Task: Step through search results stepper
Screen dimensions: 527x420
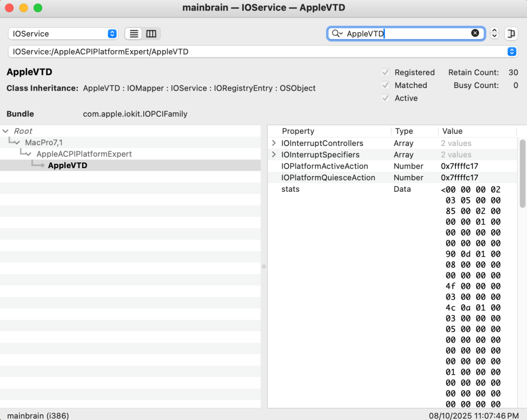Action: 494,33
